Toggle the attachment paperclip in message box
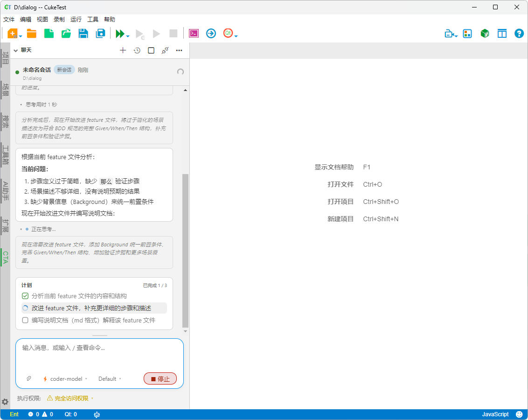Image resolution: width=528 pixels, height=420 pixels. point(28,378)
